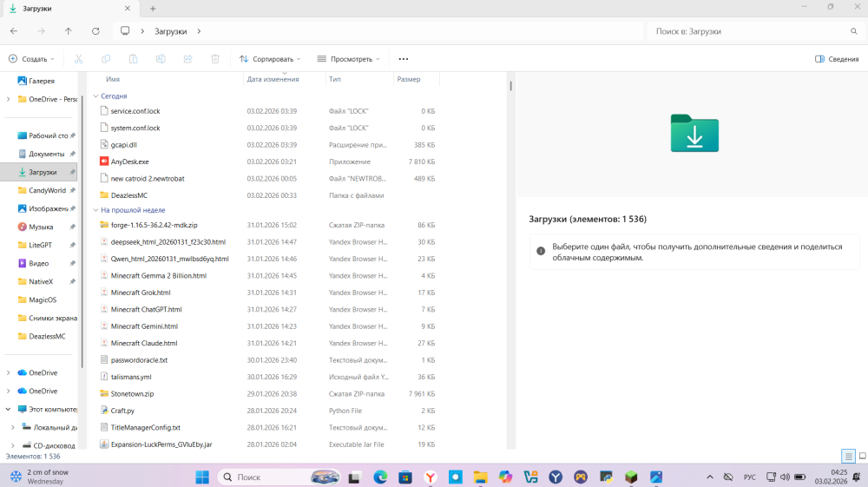
Task: Sort by Размер column header
Action: click(x=409, y=79)
